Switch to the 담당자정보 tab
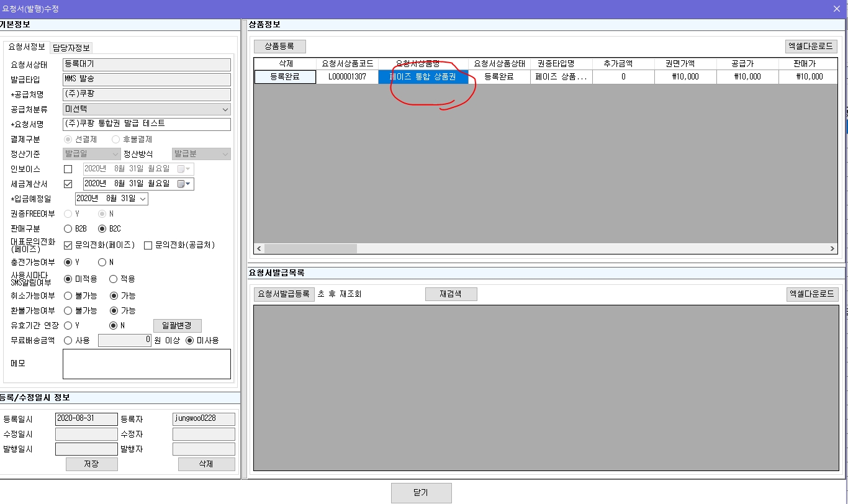 coord(70,47)
